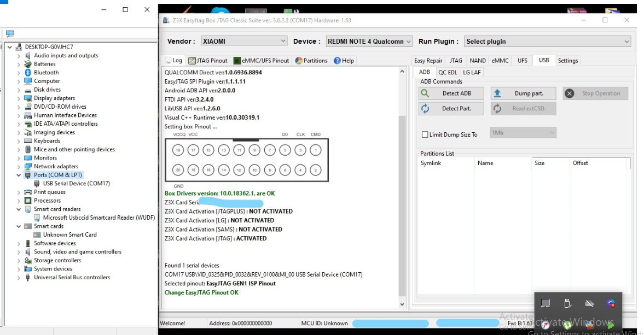The width and height of the screenshot is (644, 335).
Task: Select USB Serial Device (COM17) entry
Action: click(76, 184)
